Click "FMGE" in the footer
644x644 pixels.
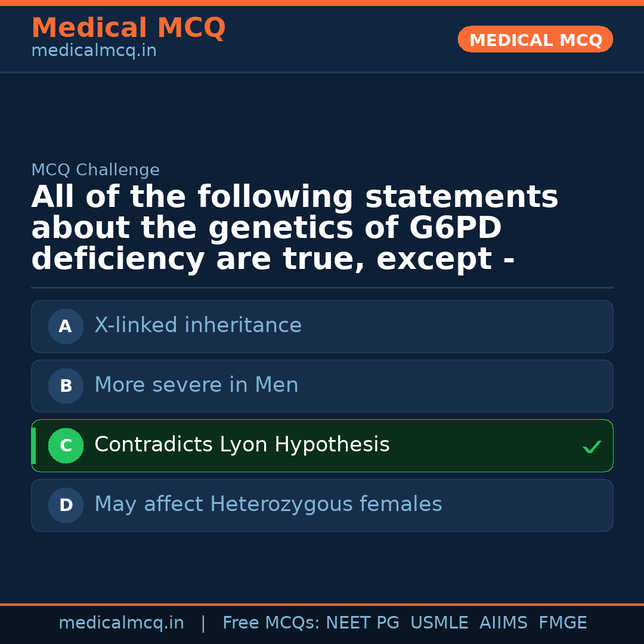[563, 623]
